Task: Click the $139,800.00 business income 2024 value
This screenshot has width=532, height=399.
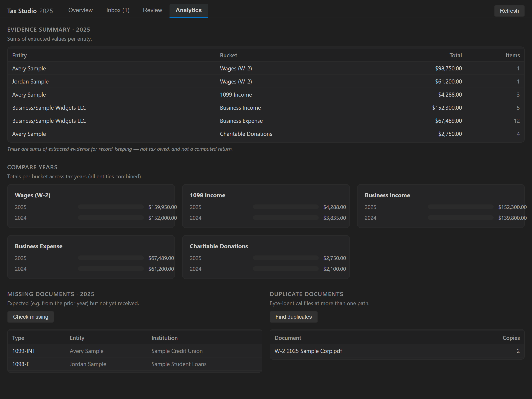Action: point(512,218)
